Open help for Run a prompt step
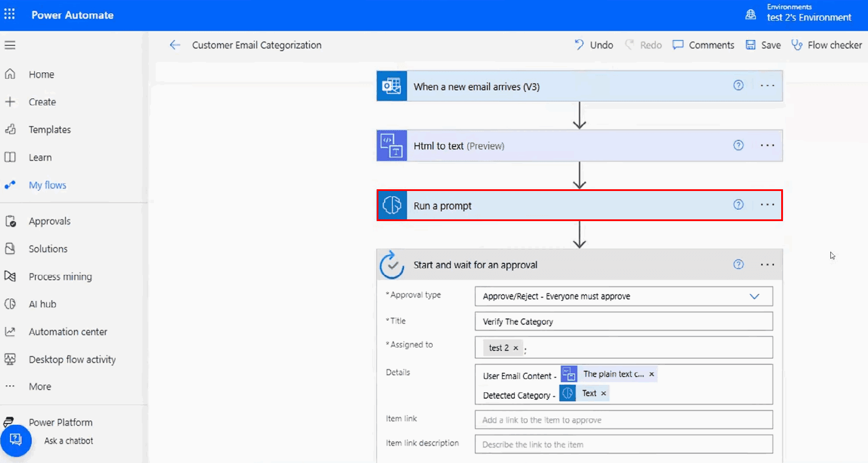The width and height of the screenshot is (868, 463). pyautogui.click(x=738, y=204)
